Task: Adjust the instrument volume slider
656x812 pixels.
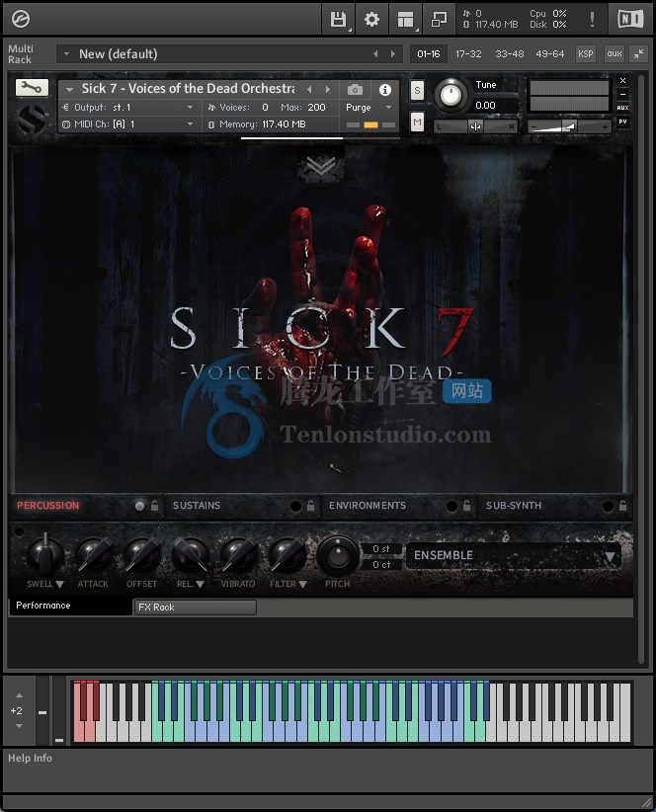Action: point(569,126)
